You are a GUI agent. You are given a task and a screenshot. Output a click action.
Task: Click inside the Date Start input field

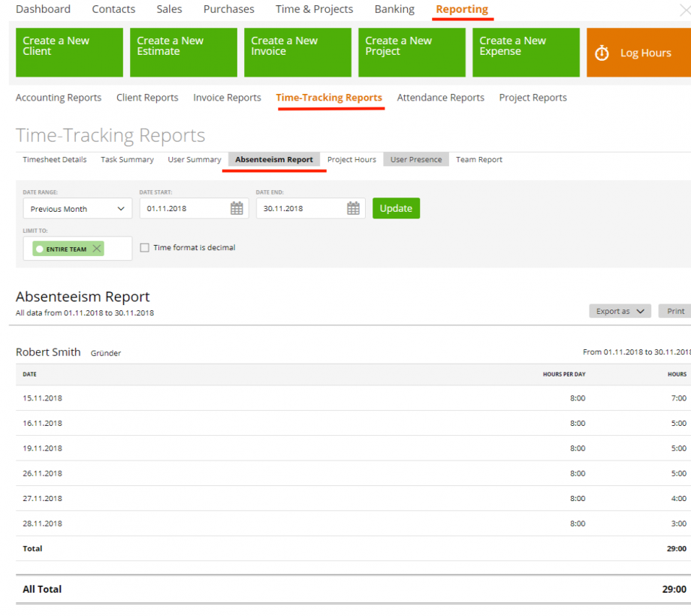point(180,208)
